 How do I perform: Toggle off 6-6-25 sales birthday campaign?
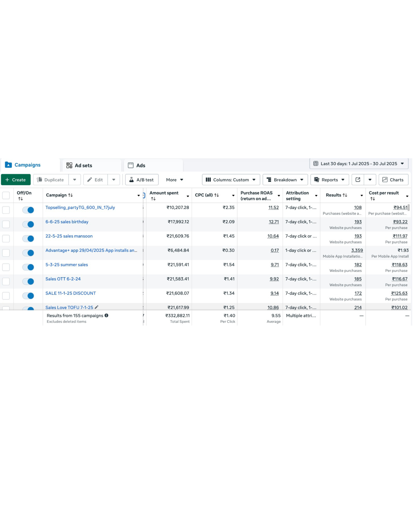click(x=28, y=224)
